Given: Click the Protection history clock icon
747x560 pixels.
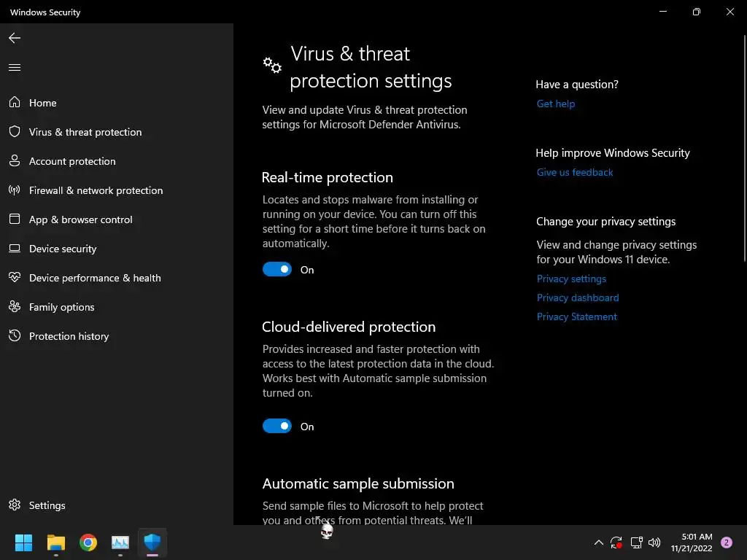Looking at the screenshot, I should (x=15, y=335).
